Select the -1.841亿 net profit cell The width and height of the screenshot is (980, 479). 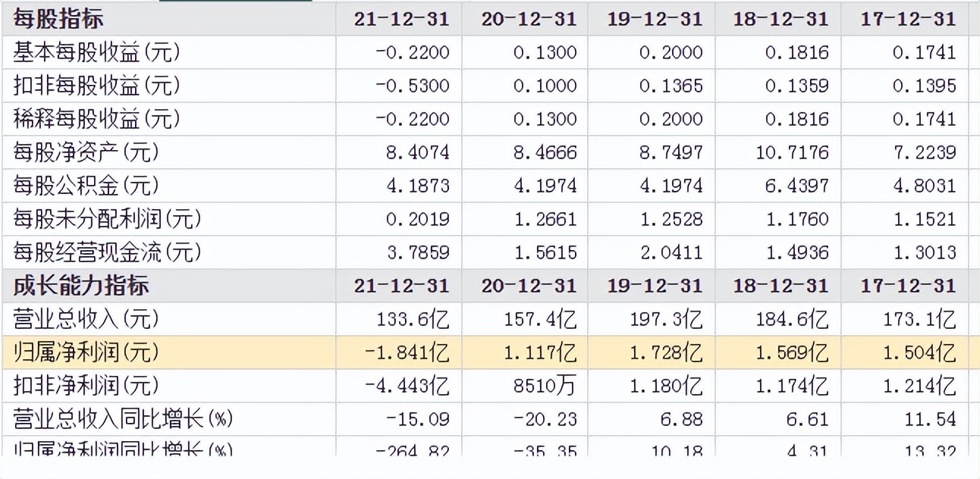(x=407, y=352)
